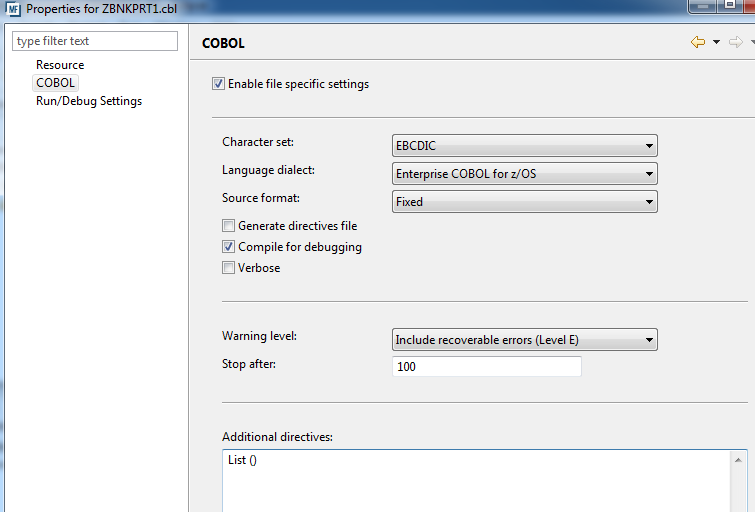The height and width of the screenshot is (512, 755).
Task: Select the COBOL properties page
Action: pyautogui.click(x=56, y=83)
